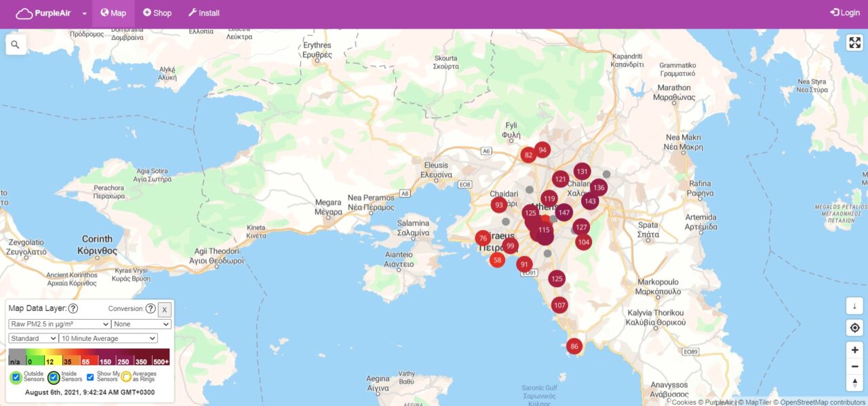The height and width of the screenshot is (406, 868).
Task: Zoom in on the map
Action: click(854, 350)
